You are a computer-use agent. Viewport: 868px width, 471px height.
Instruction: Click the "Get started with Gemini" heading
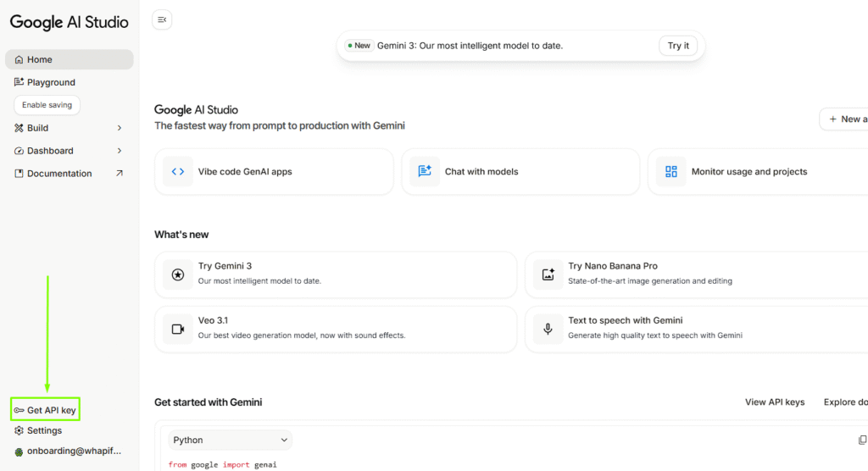click(209, 402)
